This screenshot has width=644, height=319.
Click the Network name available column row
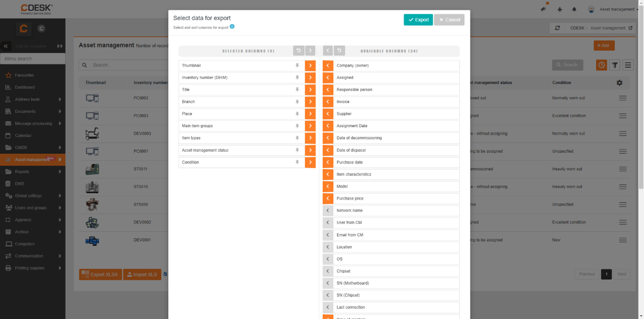coord(391,210)
